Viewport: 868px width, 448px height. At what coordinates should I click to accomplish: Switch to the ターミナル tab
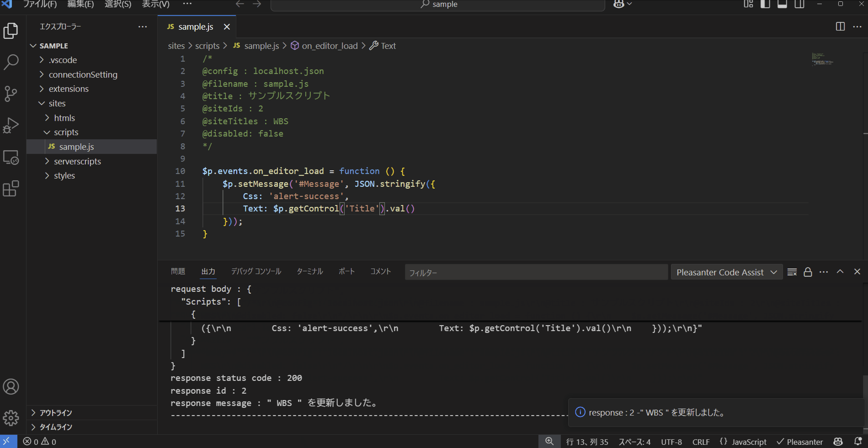click(310, 271)
